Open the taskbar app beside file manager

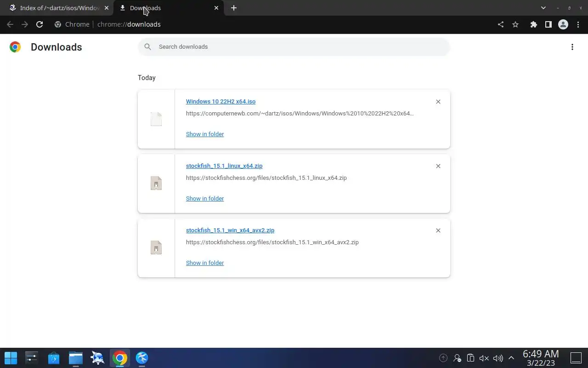[97, 358]
